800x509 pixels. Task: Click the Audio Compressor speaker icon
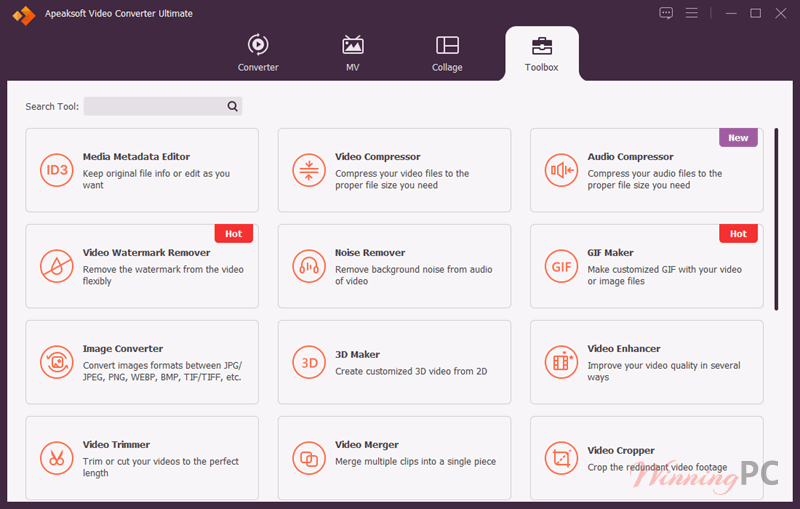pyautogui.click(x=561, y=170)
